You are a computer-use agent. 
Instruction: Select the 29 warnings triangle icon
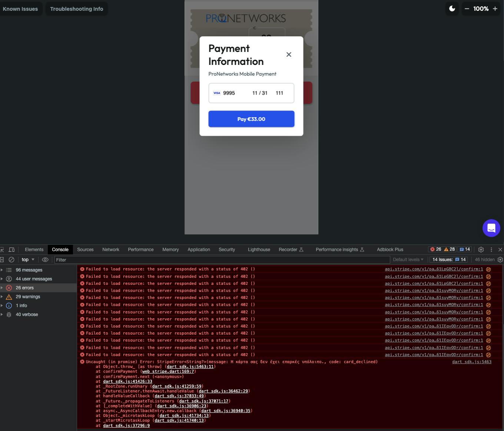9,297
